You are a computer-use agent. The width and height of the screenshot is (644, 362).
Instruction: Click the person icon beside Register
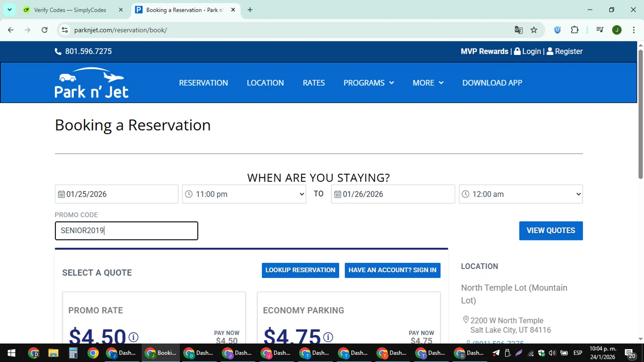pos(550,51)
